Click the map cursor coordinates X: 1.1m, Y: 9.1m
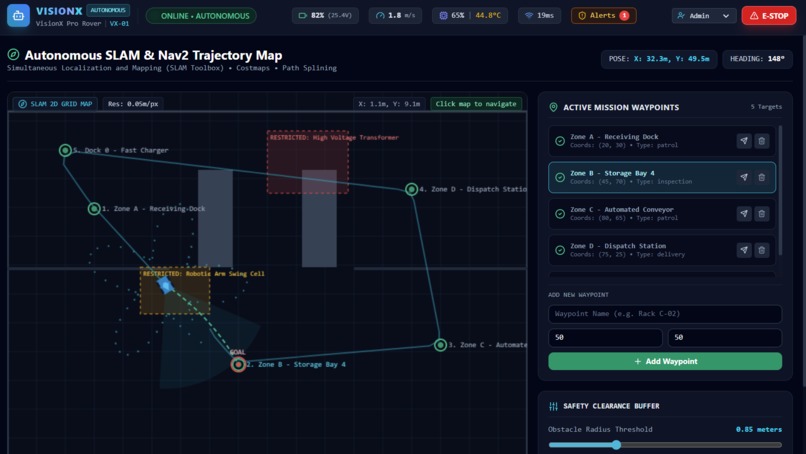This screenshot has height=454, width=806. [389, 104]
